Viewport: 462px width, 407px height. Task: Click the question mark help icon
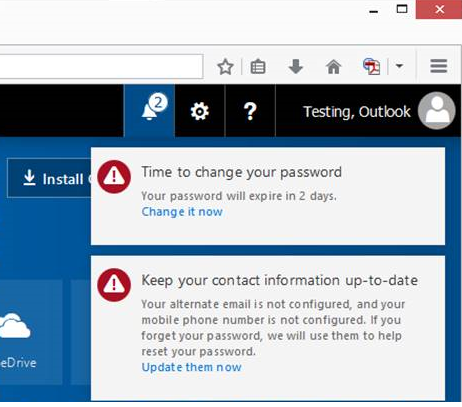coord(250,111)
